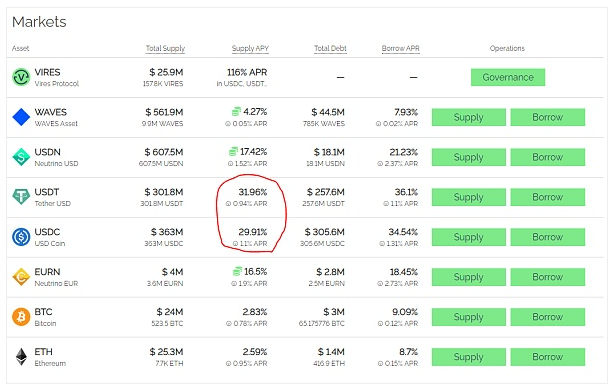Click Supply button for USDC

(x=469, y=237)
